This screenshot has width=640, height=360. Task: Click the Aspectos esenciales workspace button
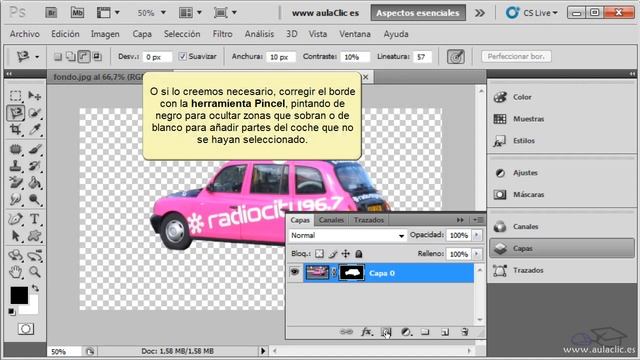pyautogui.click(x=418, y=13)
